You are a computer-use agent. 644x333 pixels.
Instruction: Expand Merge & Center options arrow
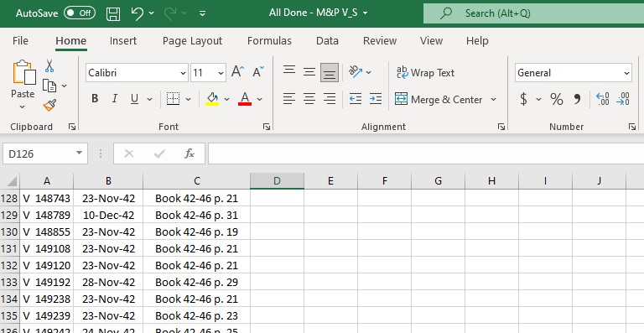click(x=494, y=99)
